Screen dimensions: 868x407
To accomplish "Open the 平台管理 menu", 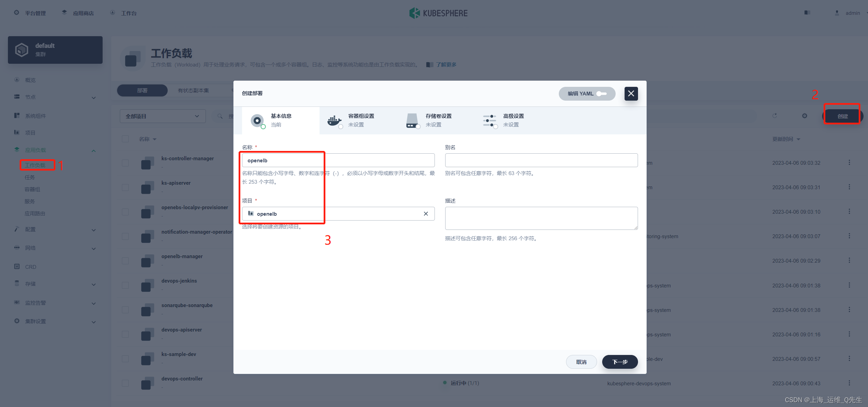I will click(30, 13).
